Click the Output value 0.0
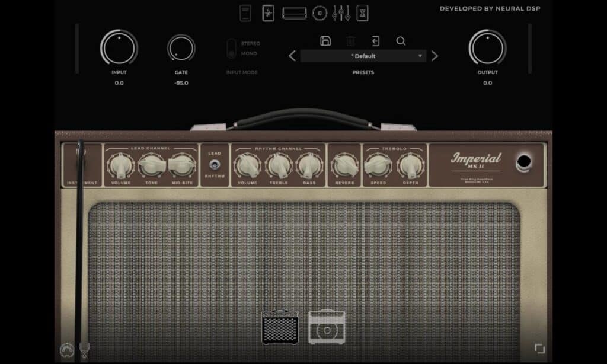Image resolution: width=607 pixels, height=364 pixels. tap(487, 83)
